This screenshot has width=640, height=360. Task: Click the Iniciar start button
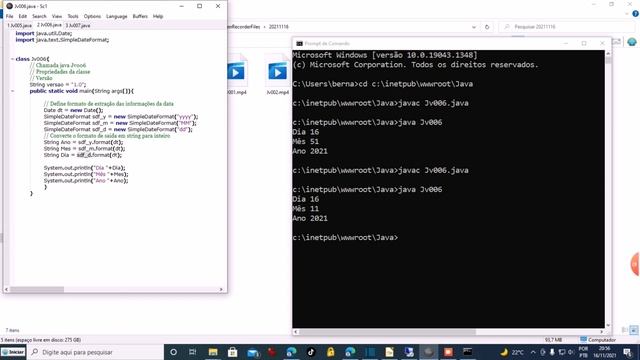click(13, 352)
